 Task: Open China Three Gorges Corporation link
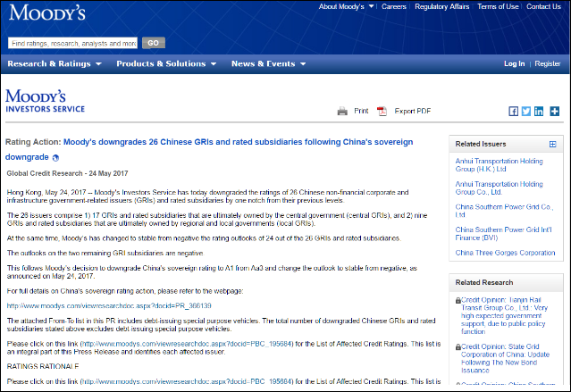point(505,253)
